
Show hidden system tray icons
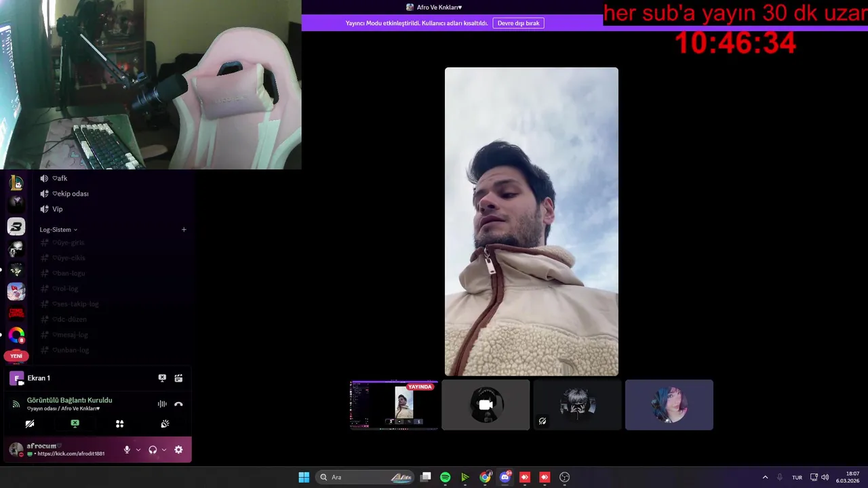[765, 477]
